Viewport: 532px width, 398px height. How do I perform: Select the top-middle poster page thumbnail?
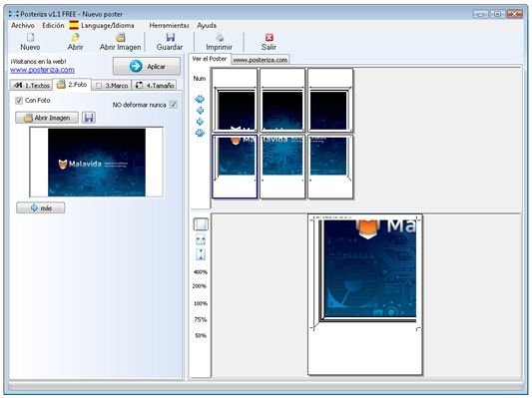click(x=282, y=100)
